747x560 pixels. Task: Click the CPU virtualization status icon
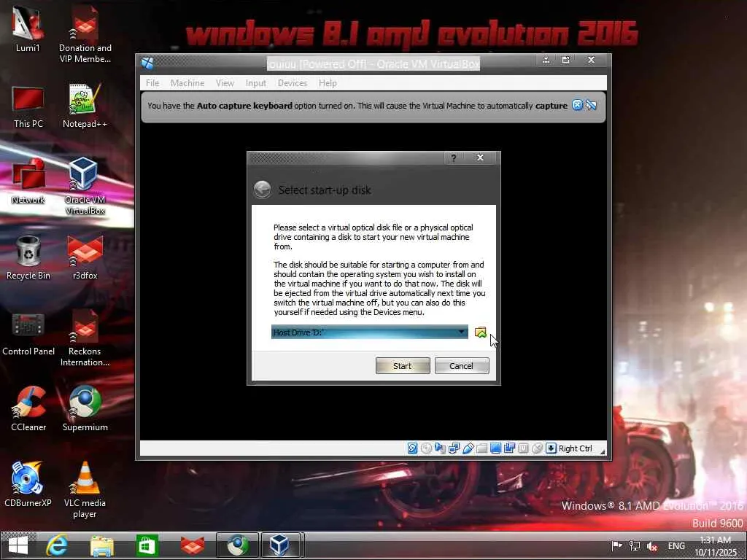pyautogui.click(x=523, y=448)
